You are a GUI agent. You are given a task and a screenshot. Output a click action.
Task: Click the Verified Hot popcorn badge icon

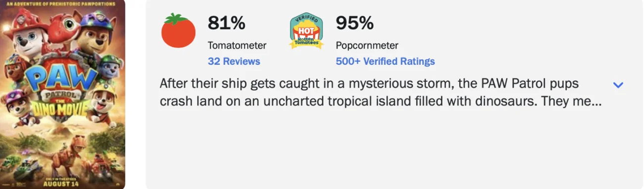pyautogui.click(x=306, y=31)
